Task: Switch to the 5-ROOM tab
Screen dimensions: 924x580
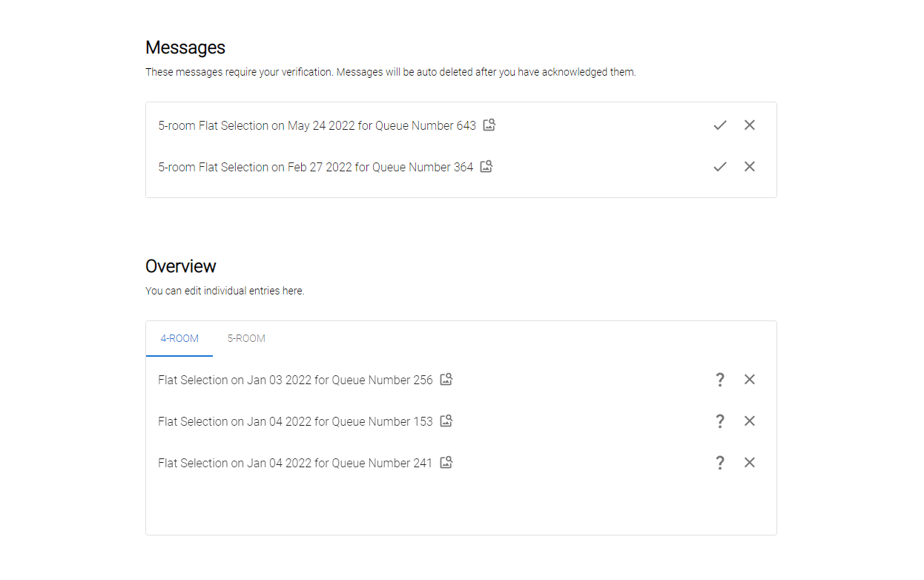Action: point(246,338)
